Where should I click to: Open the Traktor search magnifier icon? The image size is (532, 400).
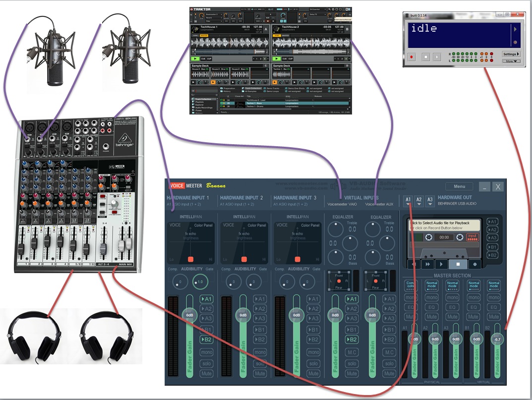click(x=329, y=9)
